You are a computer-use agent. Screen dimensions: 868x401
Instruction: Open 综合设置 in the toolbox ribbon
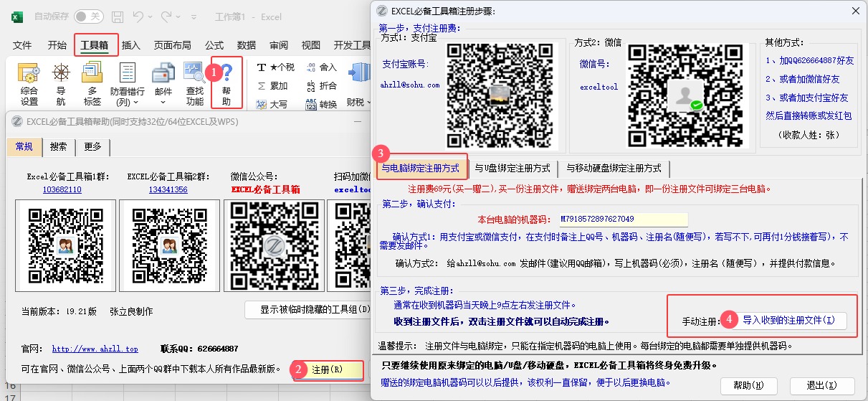(x=29, y=83)
